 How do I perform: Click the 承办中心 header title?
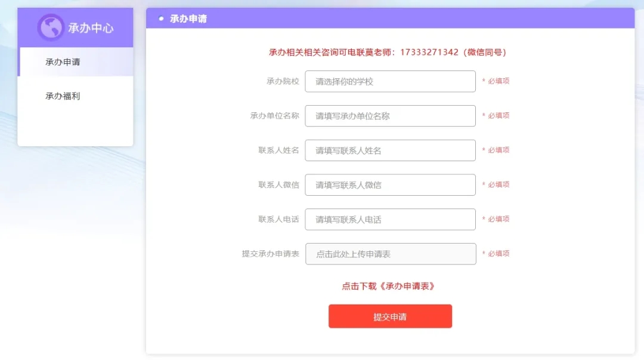tap(91, 28)
